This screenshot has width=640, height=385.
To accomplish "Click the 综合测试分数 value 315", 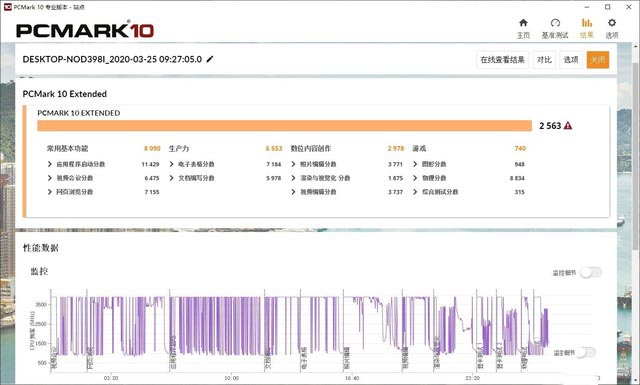I will [520, 192].
